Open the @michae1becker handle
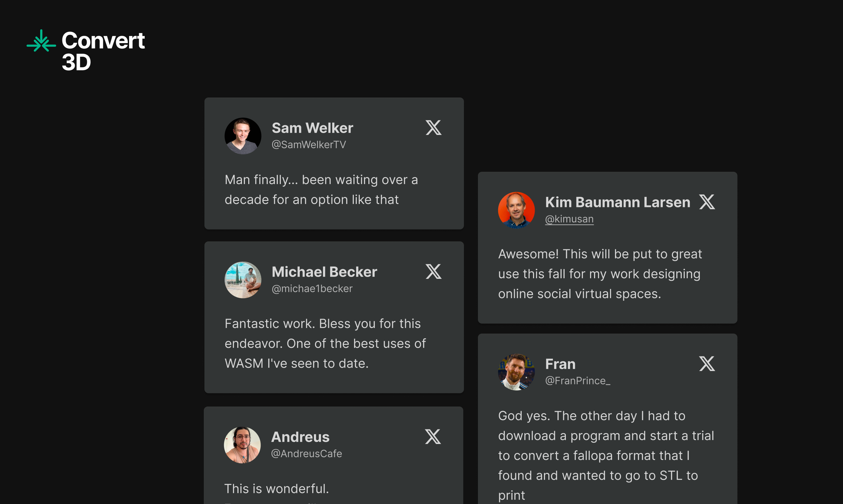Screen dimensions: 843x504 (x=312, y=289)
